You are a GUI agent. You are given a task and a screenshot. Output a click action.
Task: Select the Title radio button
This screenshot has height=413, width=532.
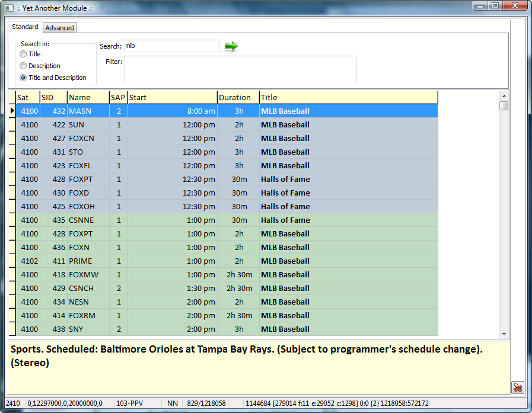point(23,54)
